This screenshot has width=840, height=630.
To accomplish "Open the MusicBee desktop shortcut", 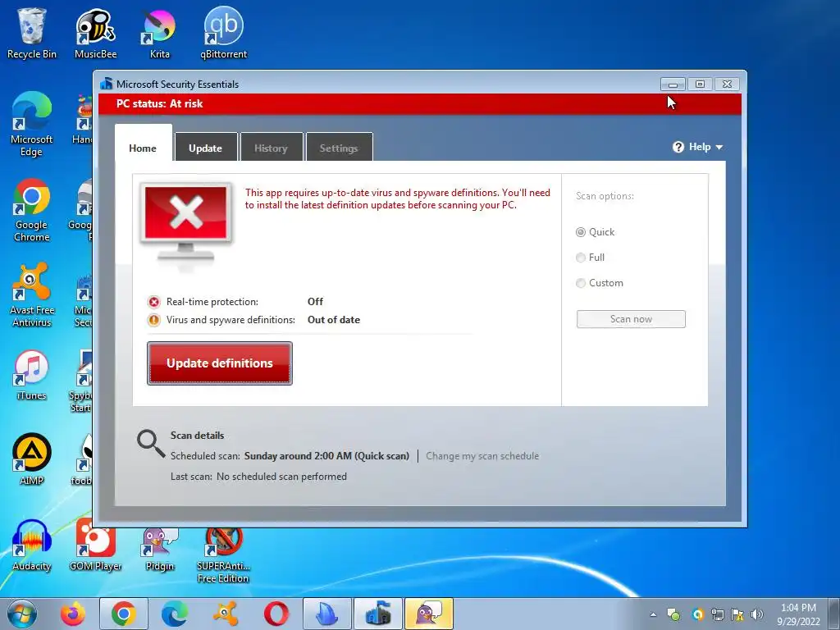I will [95, 33].
